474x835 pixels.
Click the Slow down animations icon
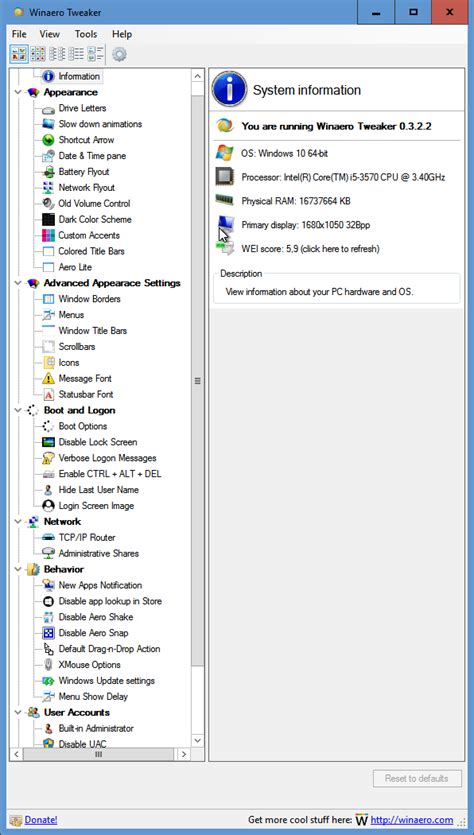(x=48, y=124)
